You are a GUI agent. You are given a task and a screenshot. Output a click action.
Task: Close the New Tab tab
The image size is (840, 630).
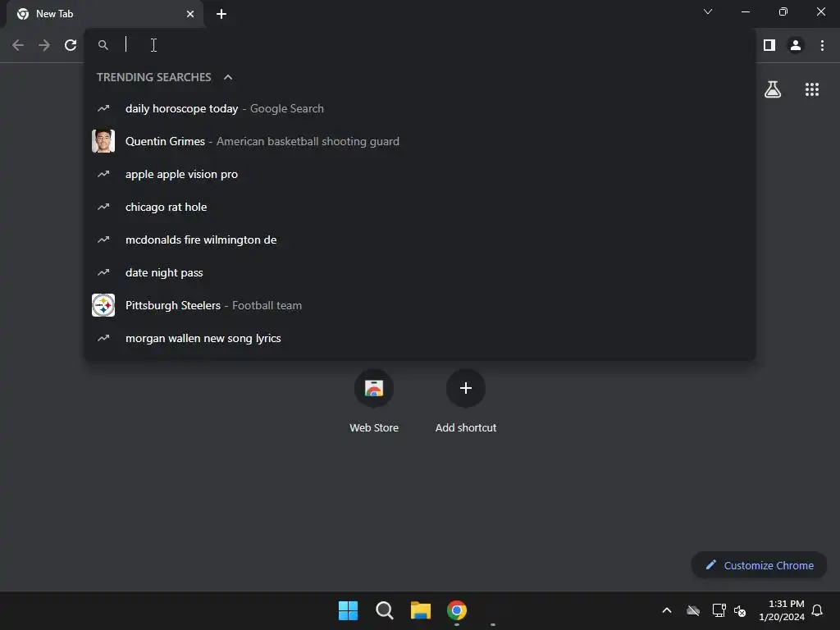point(190,14)
